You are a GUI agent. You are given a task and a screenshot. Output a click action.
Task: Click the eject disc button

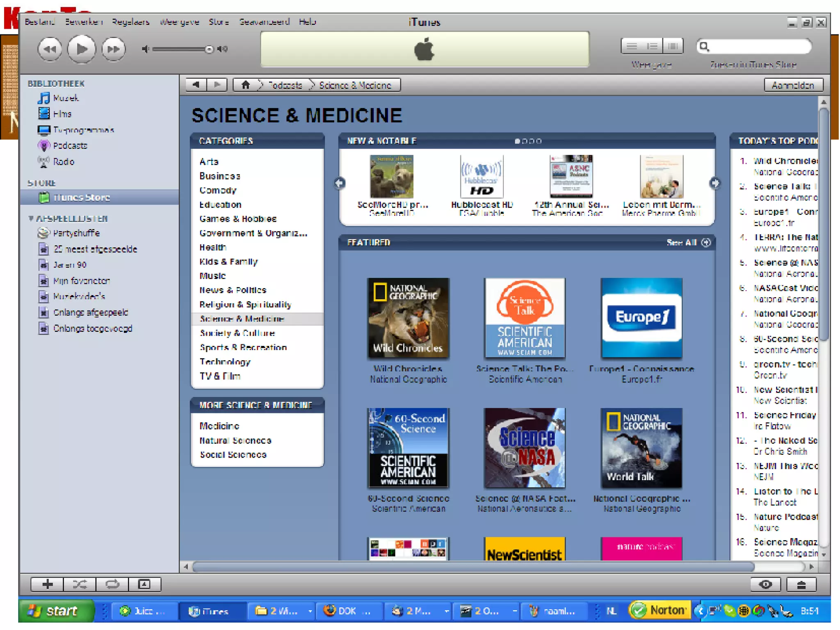801,584
